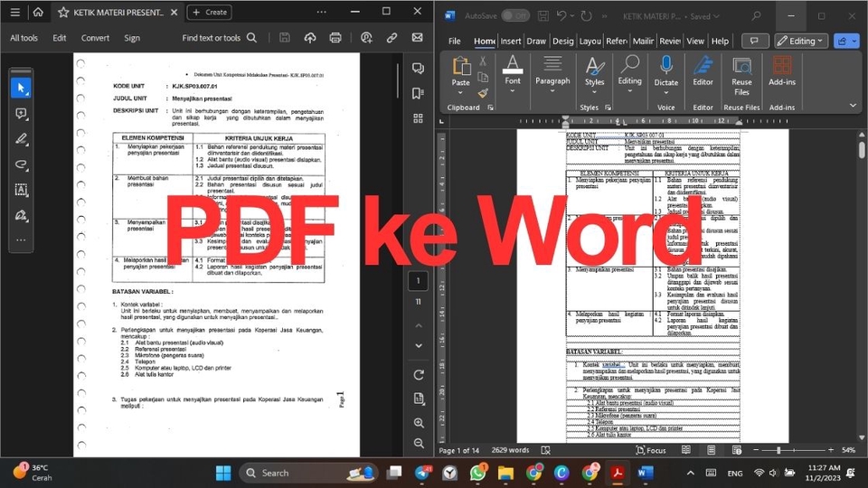868x488 pixels.
Task: Open the Editing mode dropdown in Word
Action: click(800, 41)
